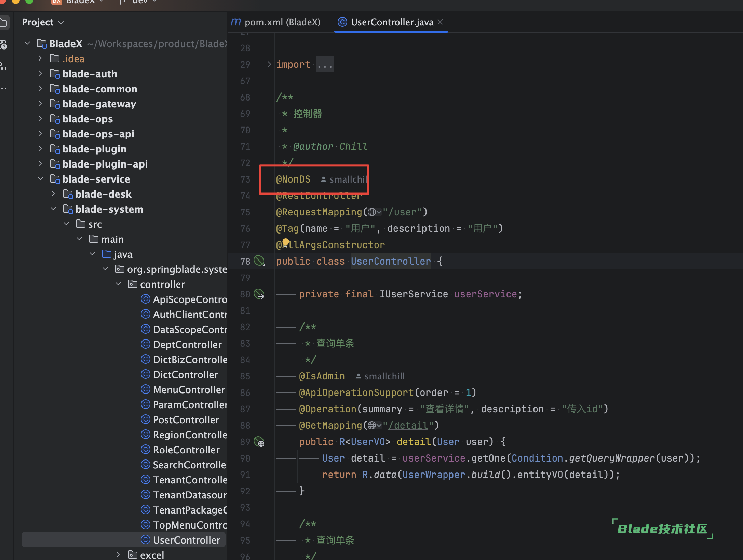Open PostController in the tree

click(180, 420)
